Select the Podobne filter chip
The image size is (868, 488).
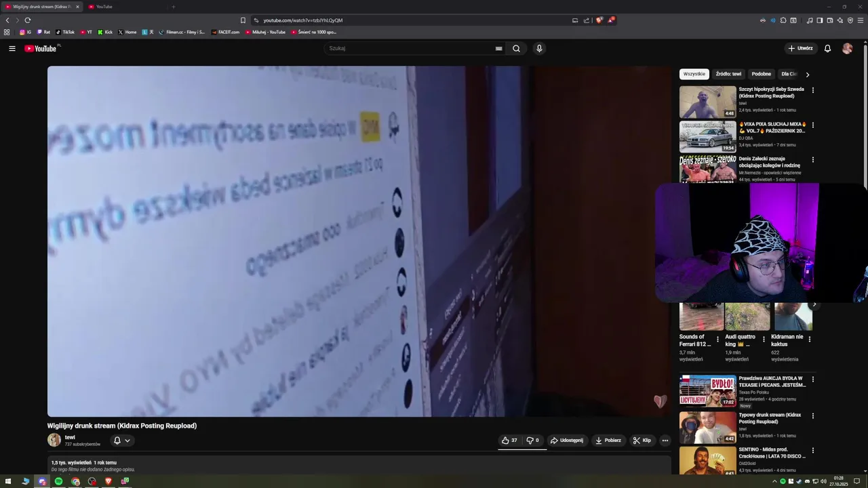pyautogui.click(x=761, y=74)
